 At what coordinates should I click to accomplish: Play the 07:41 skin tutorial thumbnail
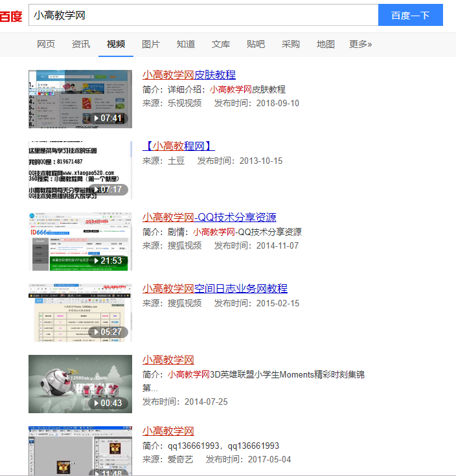tap(80, 99)
